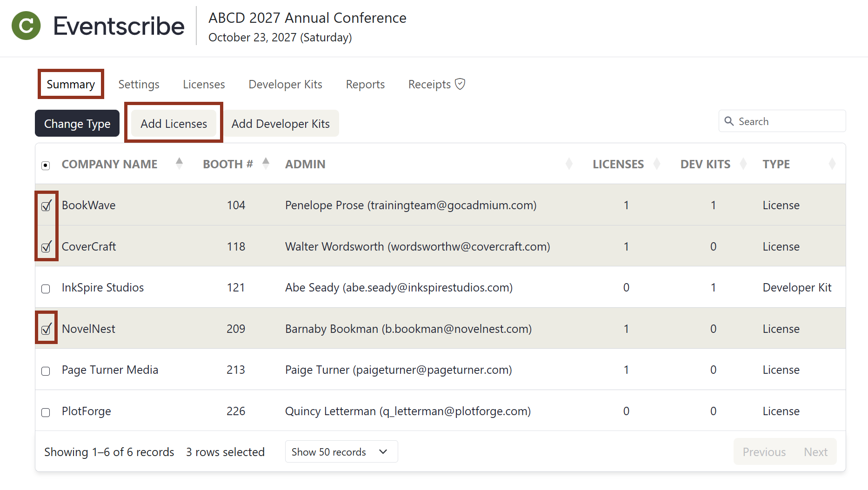The width and height of the screenshot is (868, 490).
Task: Click the Add Developer Kits button
Action: coord(280,123)
